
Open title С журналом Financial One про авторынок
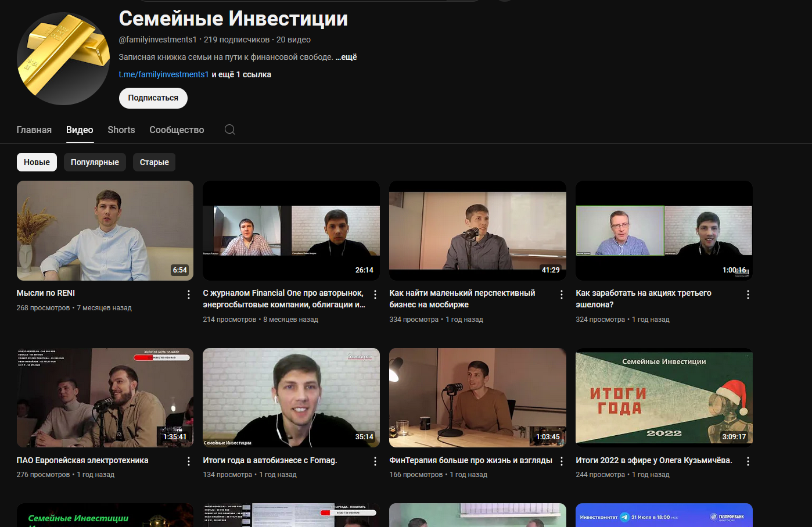click(x=284, y=299)
